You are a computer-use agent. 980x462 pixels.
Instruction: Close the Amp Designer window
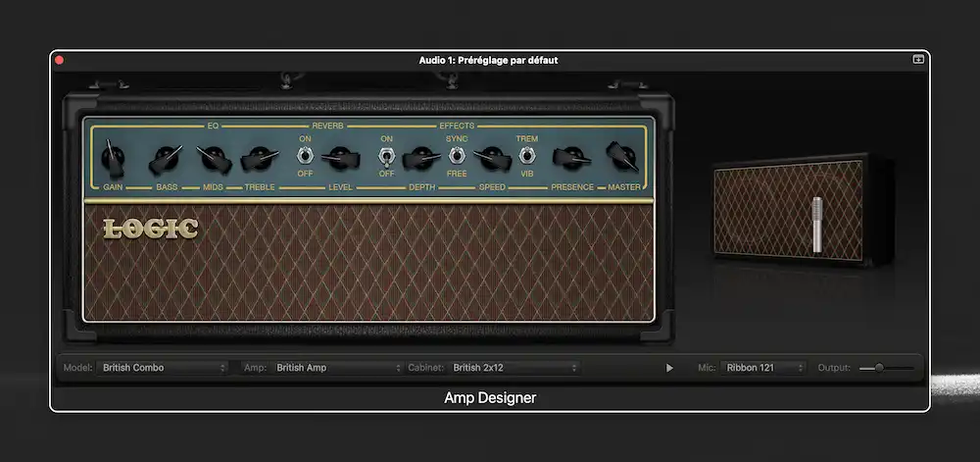(x=60, y=60)
